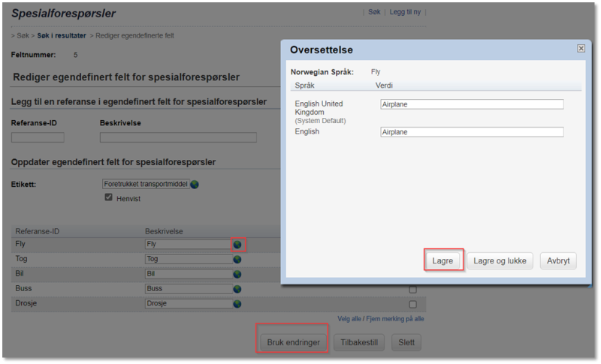
Task: Edit the Etikett field Foretrukket transportmiddel
Action: tap(146, 184)
